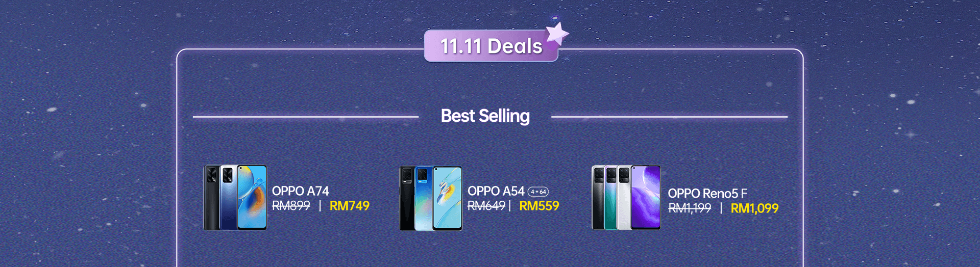Click the crossed-out RM1,199 price
980x267 pixels.
(x=690, y=208)
